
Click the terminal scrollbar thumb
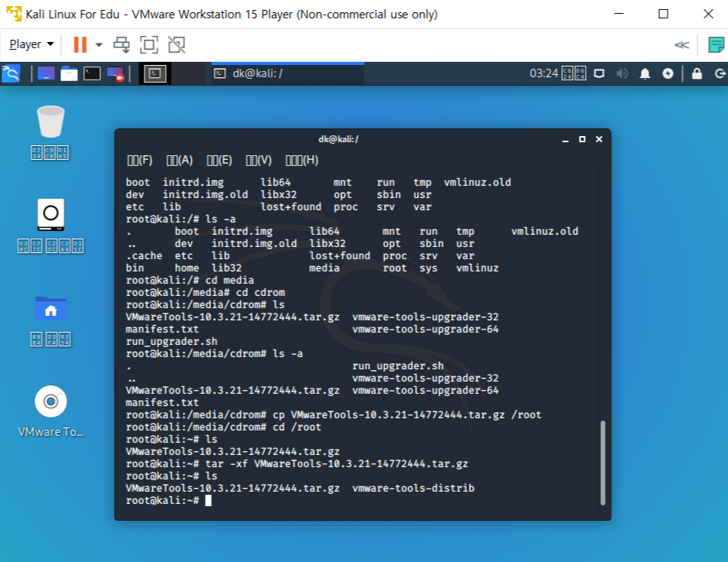(603, 463)
